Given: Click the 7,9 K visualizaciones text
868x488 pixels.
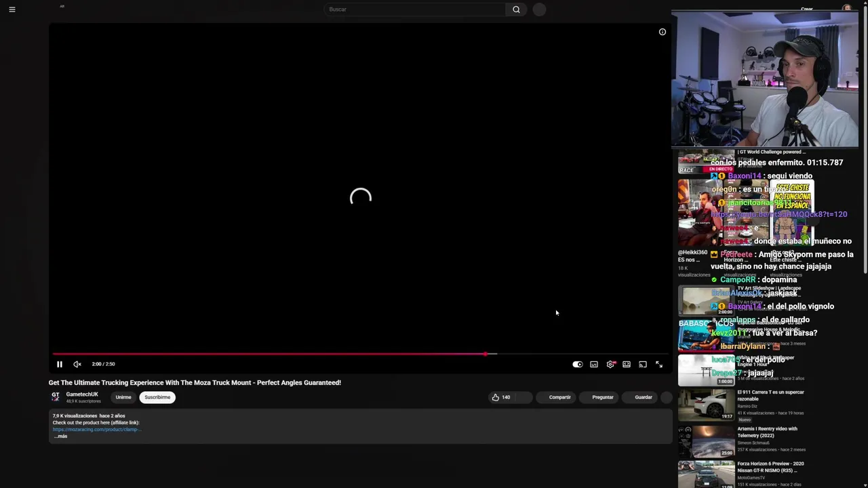Looking at the screenshot, I should pos(75,415).
